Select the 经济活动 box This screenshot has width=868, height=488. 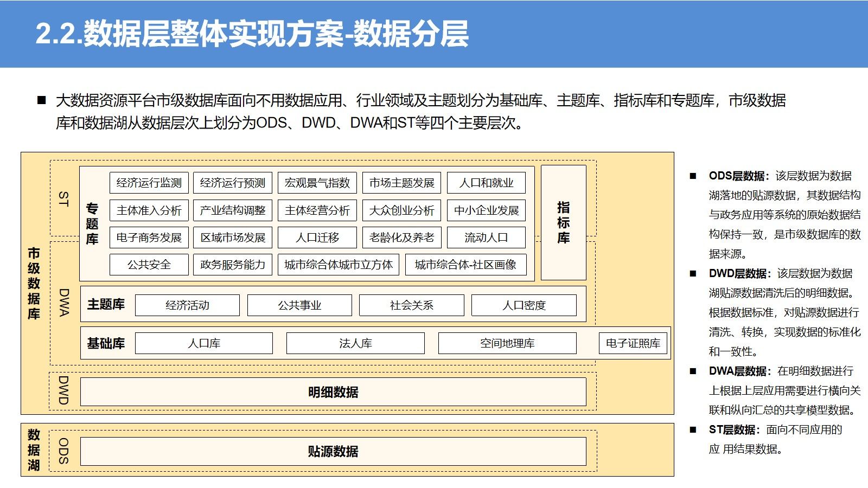(187, 305)
